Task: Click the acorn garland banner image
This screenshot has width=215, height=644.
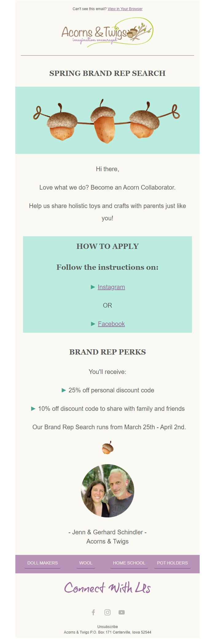Action: coord(107,120)
